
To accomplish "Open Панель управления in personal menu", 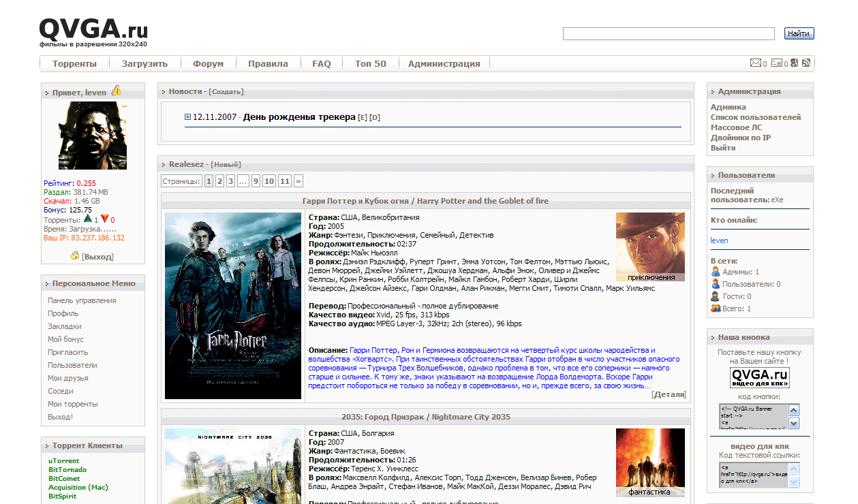I will 82,300.
